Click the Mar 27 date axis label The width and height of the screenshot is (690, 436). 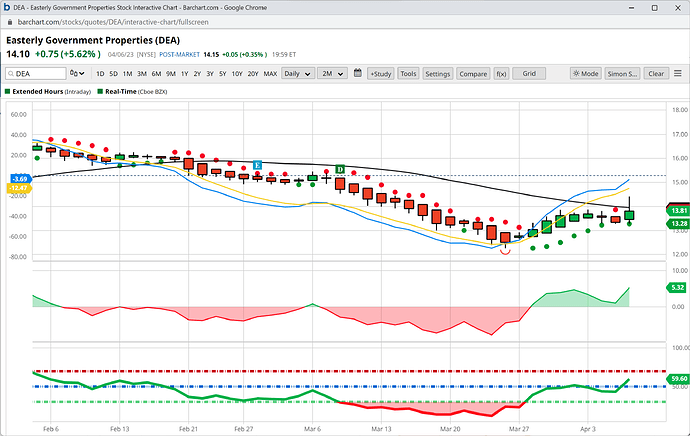pyautogui.click(x=519, y=429)
